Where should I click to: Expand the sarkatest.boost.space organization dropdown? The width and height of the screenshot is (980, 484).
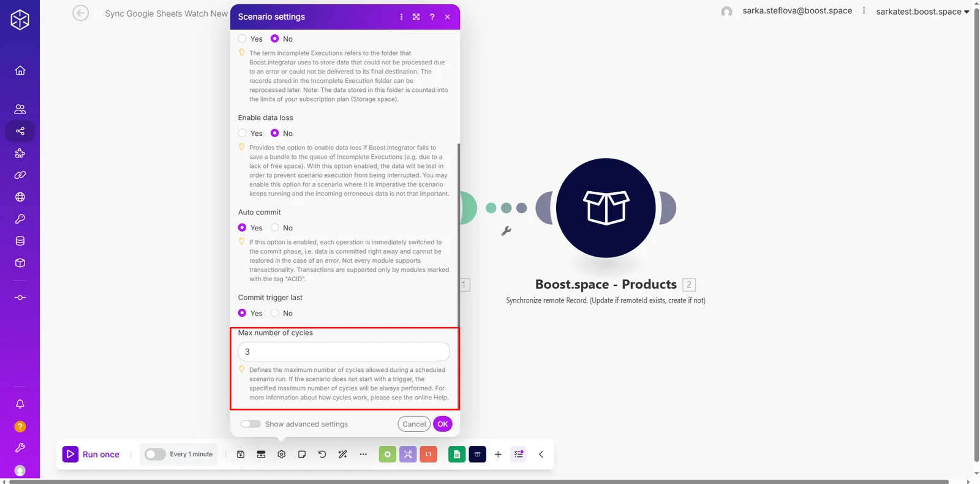point(922,12)
